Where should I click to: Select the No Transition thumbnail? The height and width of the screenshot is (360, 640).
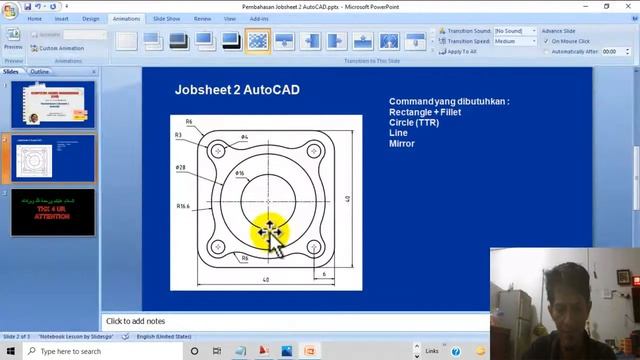pos(126,41)
